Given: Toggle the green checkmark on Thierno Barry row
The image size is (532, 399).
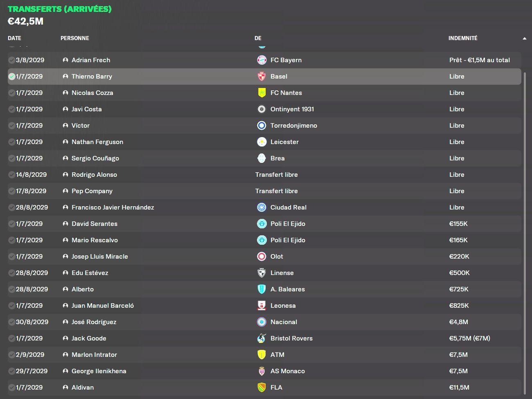Looking at the screenshot, I should click(12, 77).
